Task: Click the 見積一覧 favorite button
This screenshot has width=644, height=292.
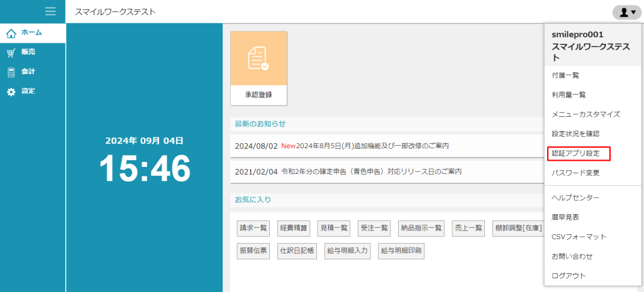Action: 335,229
